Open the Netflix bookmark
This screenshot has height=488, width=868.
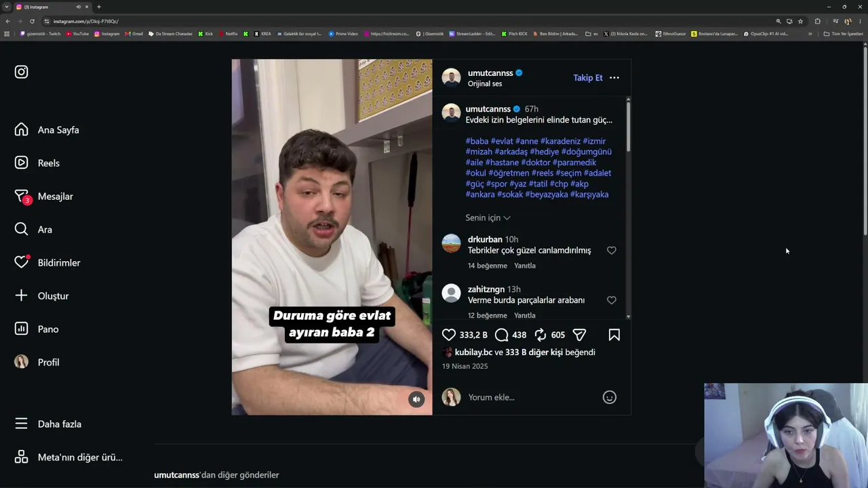229,34
